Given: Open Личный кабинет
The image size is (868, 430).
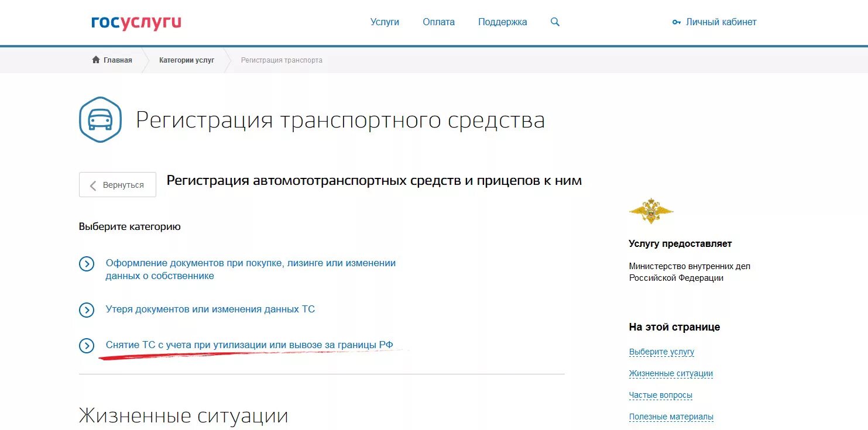Looking at the screenshot, I should click(x=721, y=22).
